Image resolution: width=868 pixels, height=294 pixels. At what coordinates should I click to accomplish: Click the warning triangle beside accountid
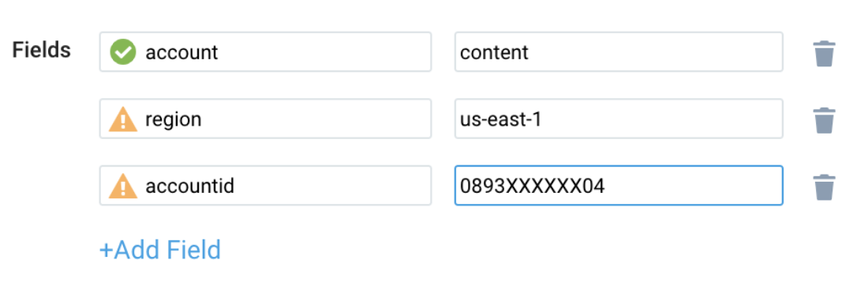click(x=122, y=185)
